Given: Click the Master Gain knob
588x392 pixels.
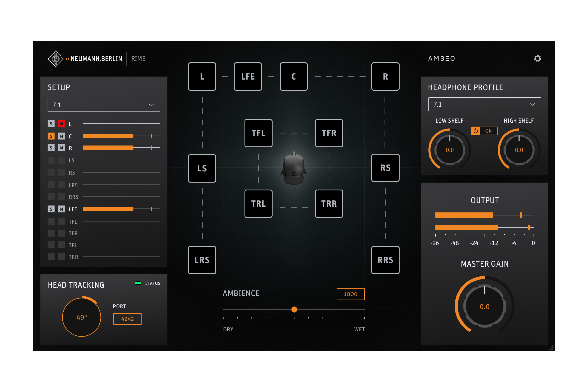Looking at the screenshot, I should (485, 306).
